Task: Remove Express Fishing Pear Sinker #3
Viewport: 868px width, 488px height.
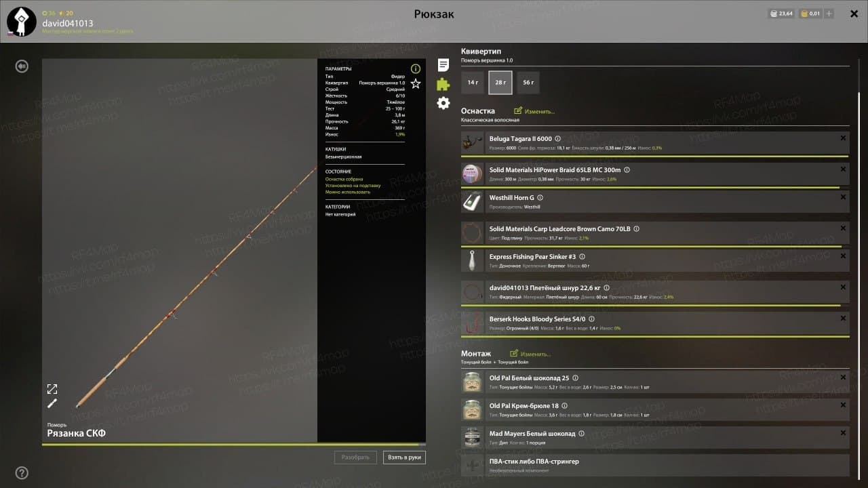Action: click(843, 256)
